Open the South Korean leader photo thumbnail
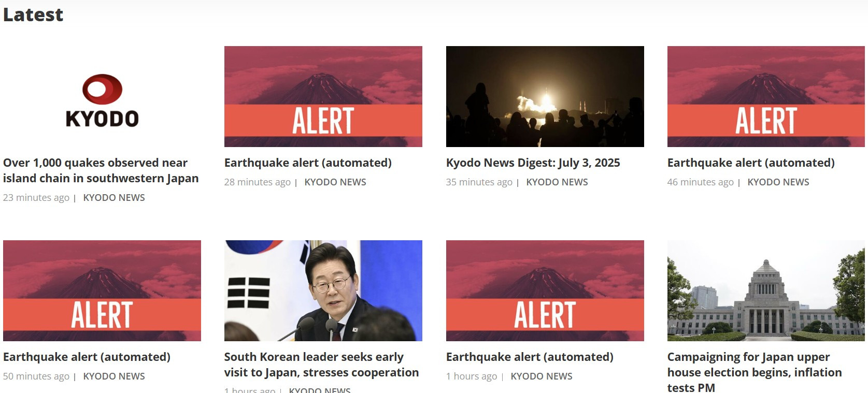The width and height of the screenshot is (868, 393). [323, 290]
